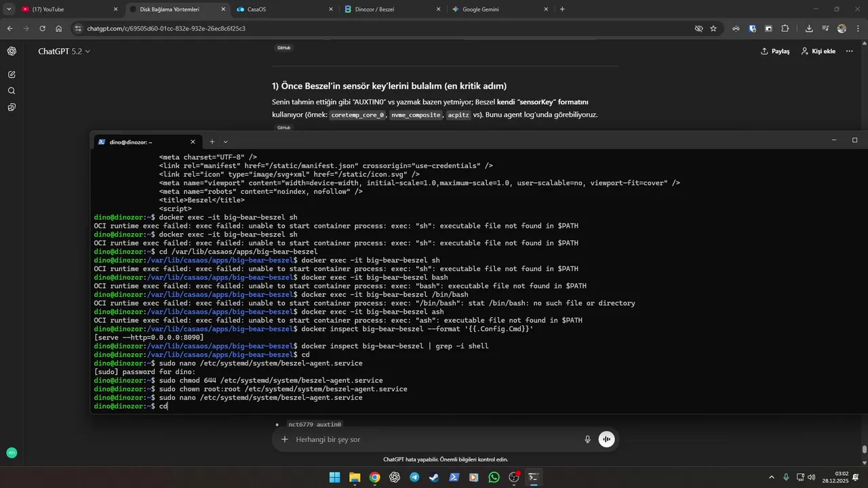Image resolution: width=868 pixels, height=488 pixels.
Task: Click the ChatGPT page vertical scrollbar
Action: click(x=864, y=448)
